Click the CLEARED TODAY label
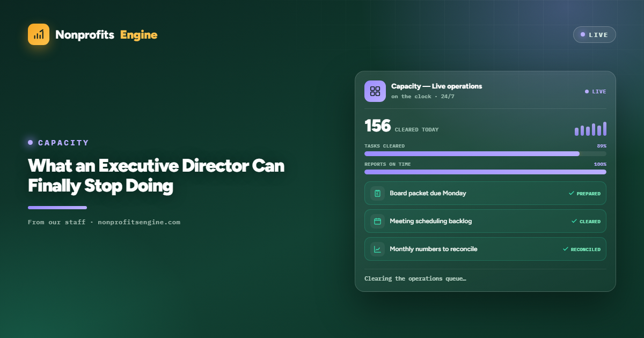644x338 pixels. tap(416, 130)
